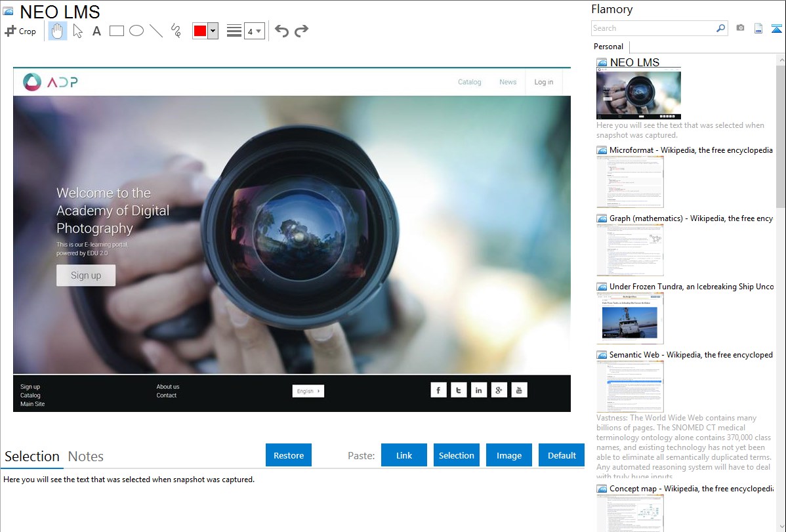Choose the text annotation tool

point(96,31)
